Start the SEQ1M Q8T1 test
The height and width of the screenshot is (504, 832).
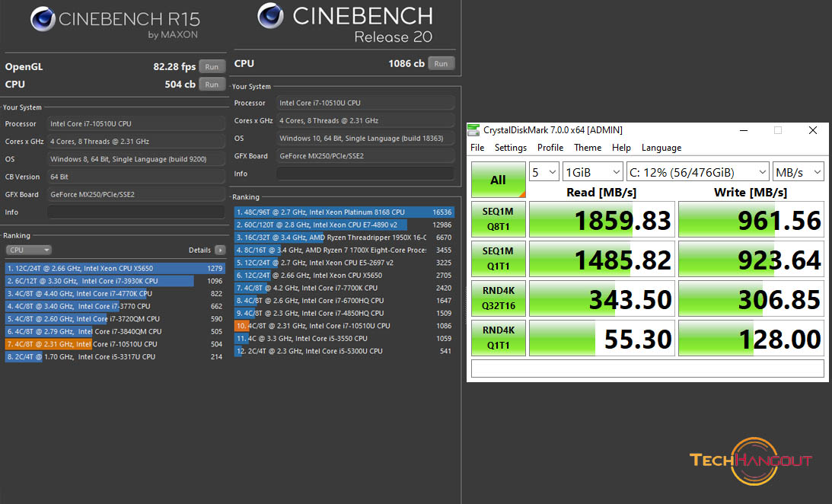click(x=499, y=219)
